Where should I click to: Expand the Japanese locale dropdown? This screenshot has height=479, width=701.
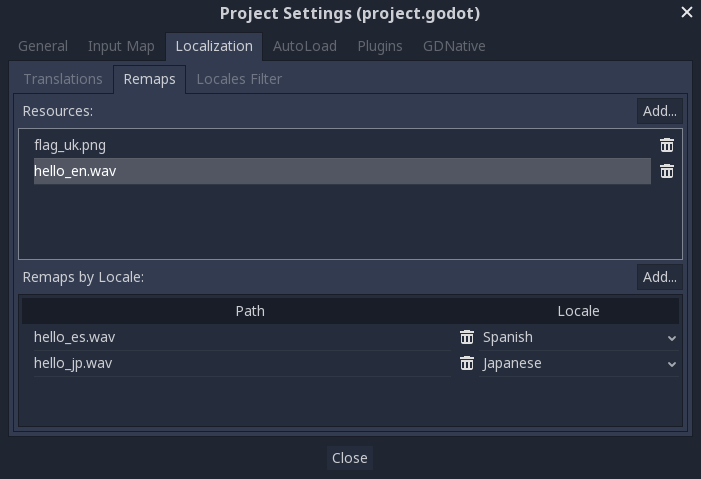(577, 363)
